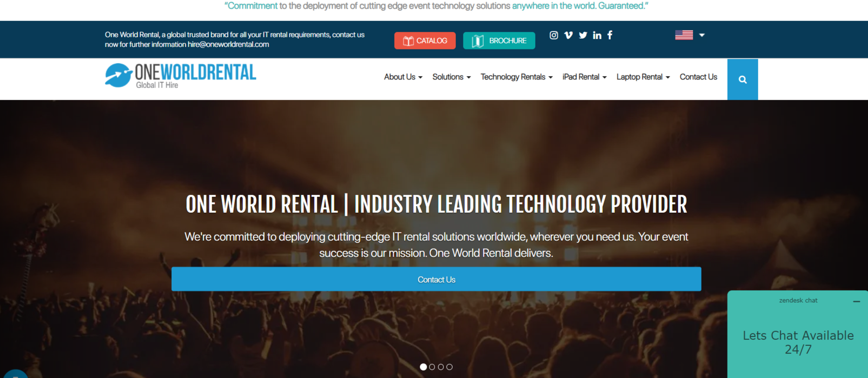Open the LinkedIn social icon

pyautogui.click(x=597, y=35)
